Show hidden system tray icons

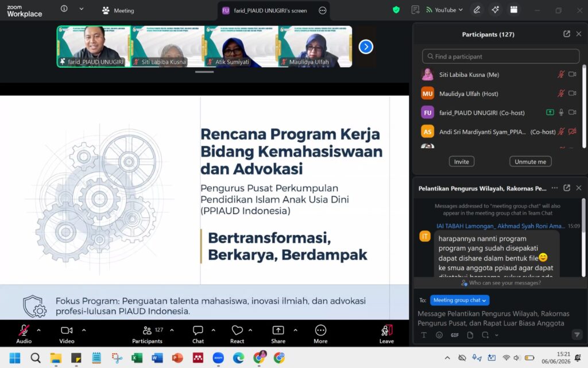click(447, 358)
